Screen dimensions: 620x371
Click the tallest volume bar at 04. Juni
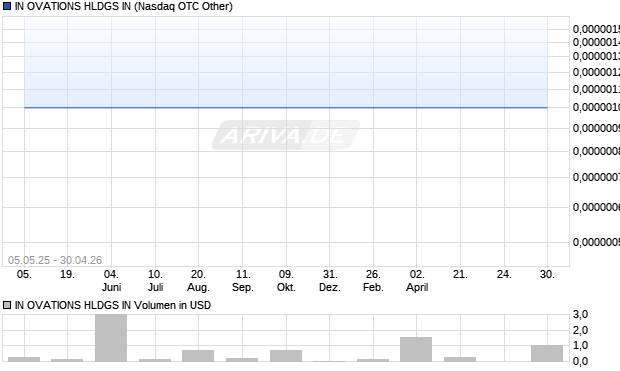click(x=111, y=338)
